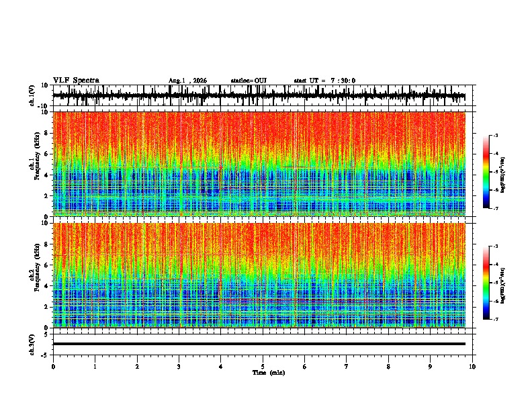Click the "-3" label on ch.2 color bar

pyautogui.click(x=496, y=246)
